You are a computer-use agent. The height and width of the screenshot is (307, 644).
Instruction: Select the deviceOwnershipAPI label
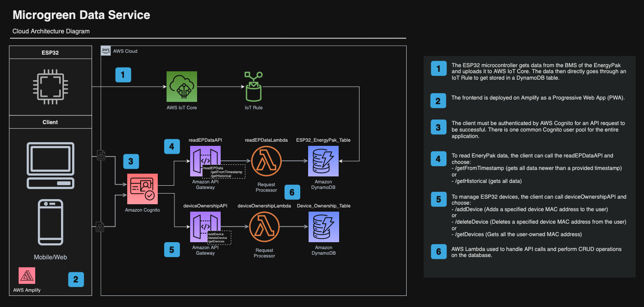click(205, 206)
